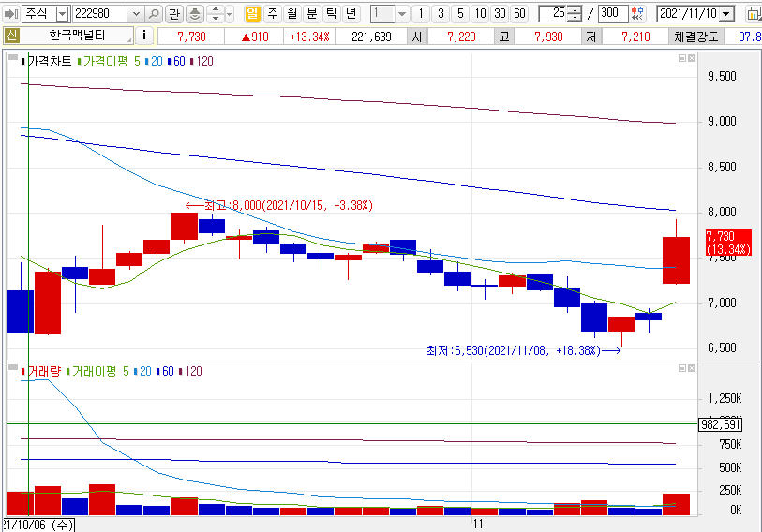Expand the stock code history dropdown
Image resolution: width=762 pixels, height=532 pixels.
click(x=136, y=14)
